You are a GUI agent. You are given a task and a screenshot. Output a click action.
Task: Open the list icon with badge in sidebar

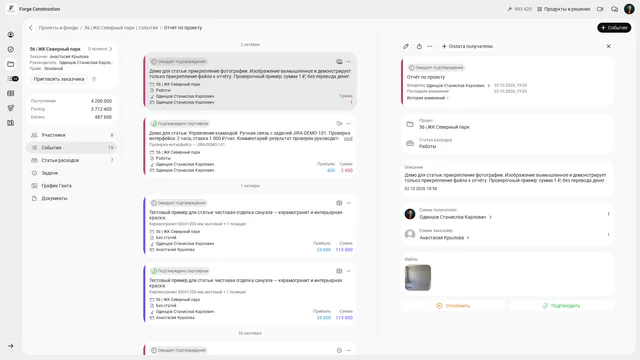click(x=13, y=79)
